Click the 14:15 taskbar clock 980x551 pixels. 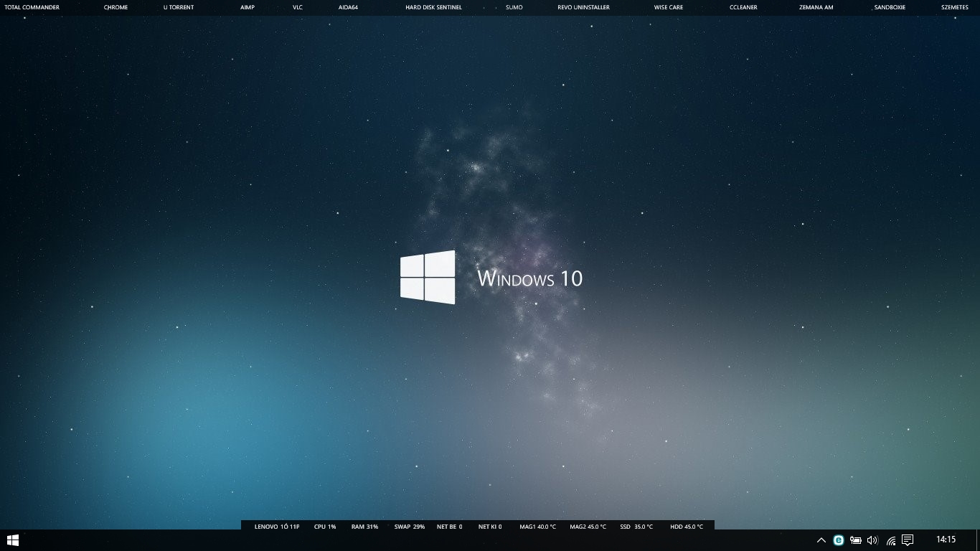946,540
